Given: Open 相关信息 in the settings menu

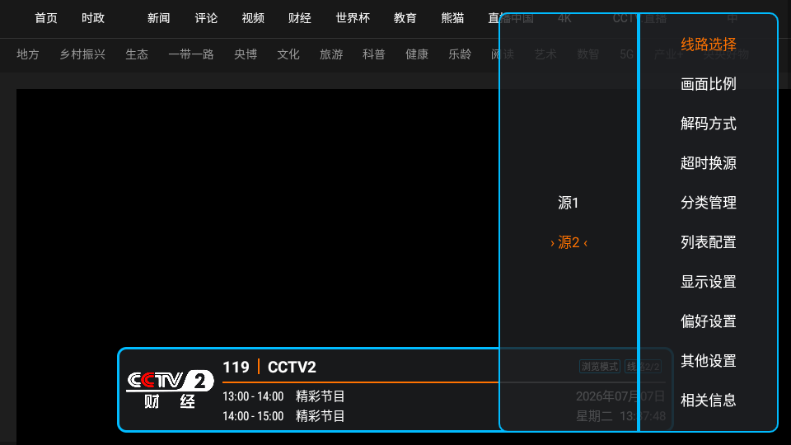Looking at the screenshot, I should [708, 401].
